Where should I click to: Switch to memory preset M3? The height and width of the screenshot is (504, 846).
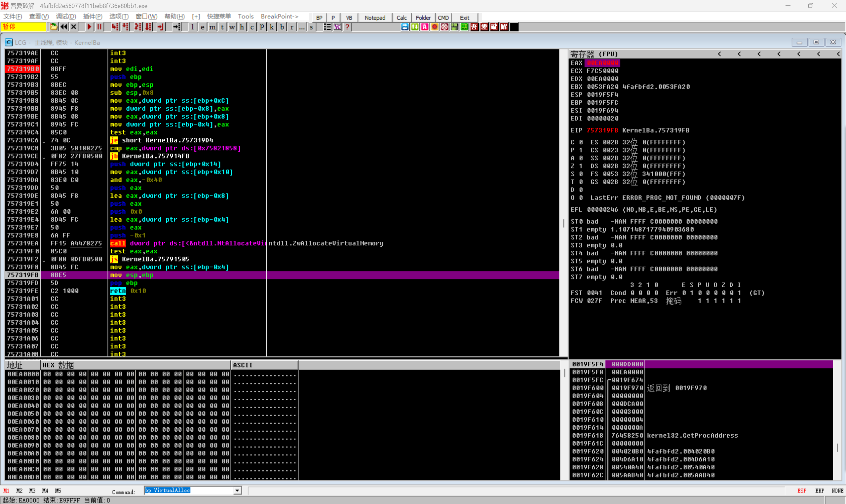(32, 491)
